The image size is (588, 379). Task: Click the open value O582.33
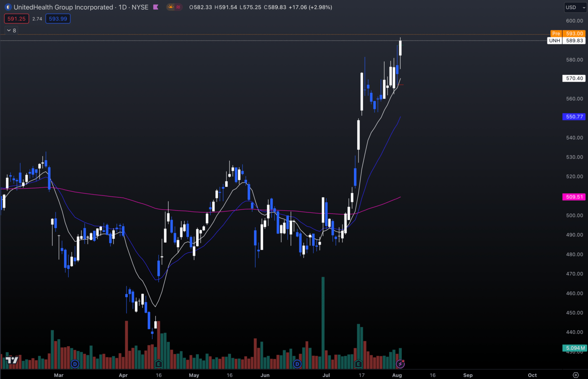pyautogui.click(x=201, y=7)
